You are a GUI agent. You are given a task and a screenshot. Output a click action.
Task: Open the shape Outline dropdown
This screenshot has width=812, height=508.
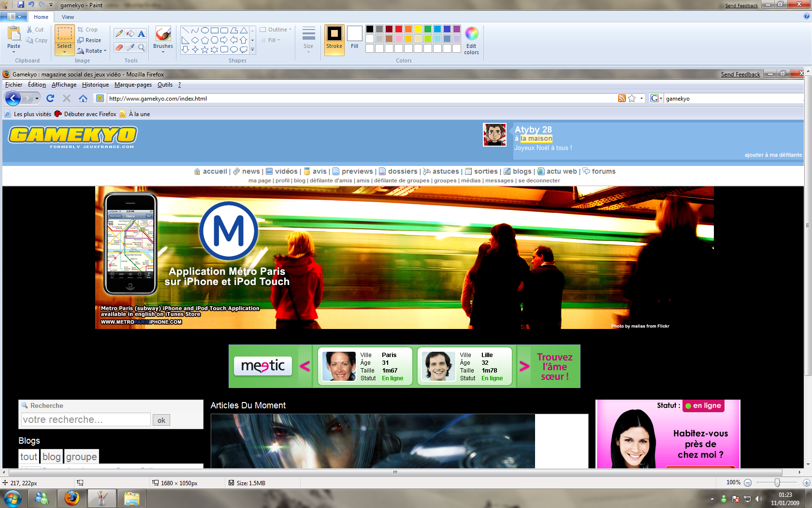(276, 30)
